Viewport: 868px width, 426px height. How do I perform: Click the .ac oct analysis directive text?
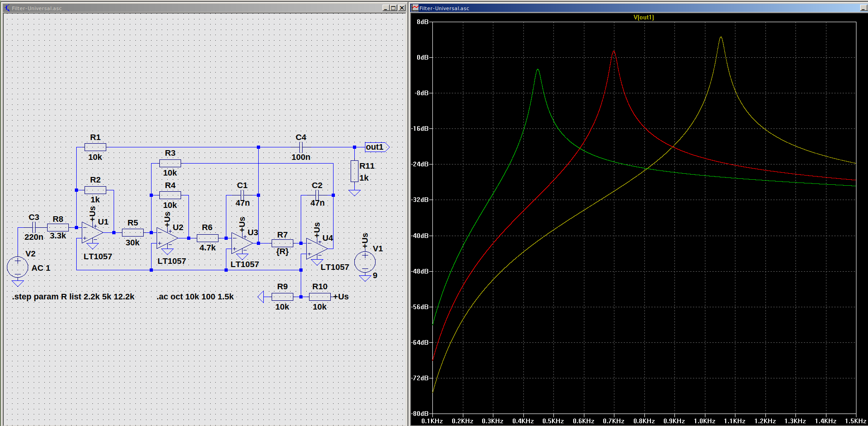point(195,297)
